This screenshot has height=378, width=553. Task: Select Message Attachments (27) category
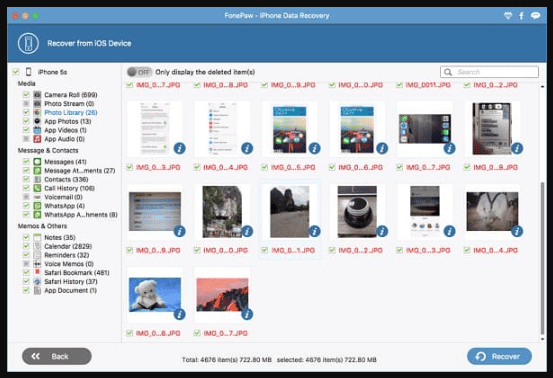coord(80,171)
